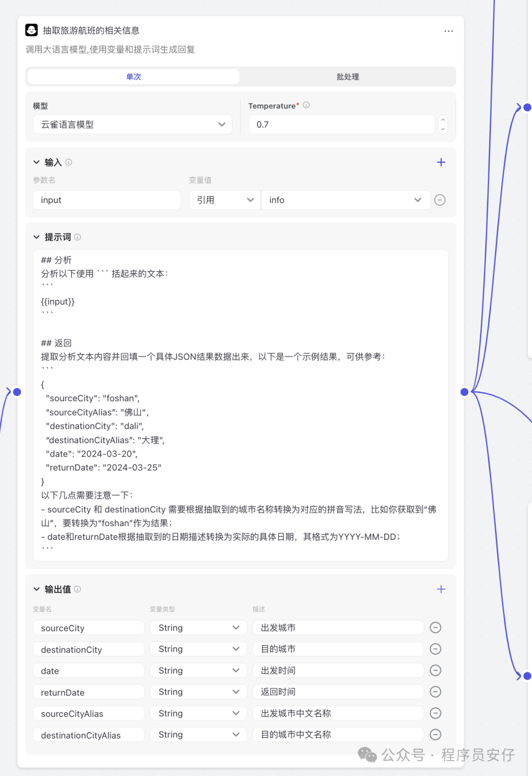Open type dropdown for destinationCity
Screen dimensions: 532x776
click(x=199, y=649)
